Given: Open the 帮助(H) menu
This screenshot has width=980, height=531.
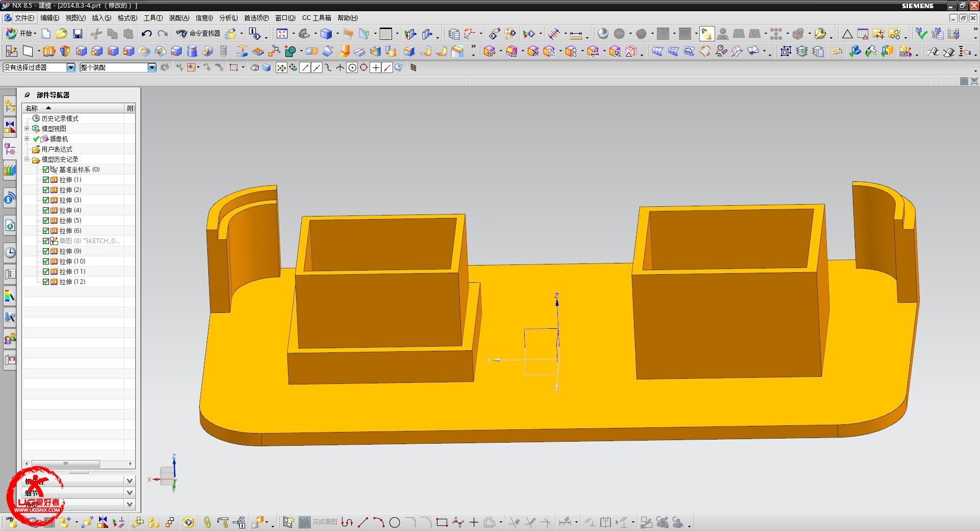Looking at the screenshot, I should [348, 18].
